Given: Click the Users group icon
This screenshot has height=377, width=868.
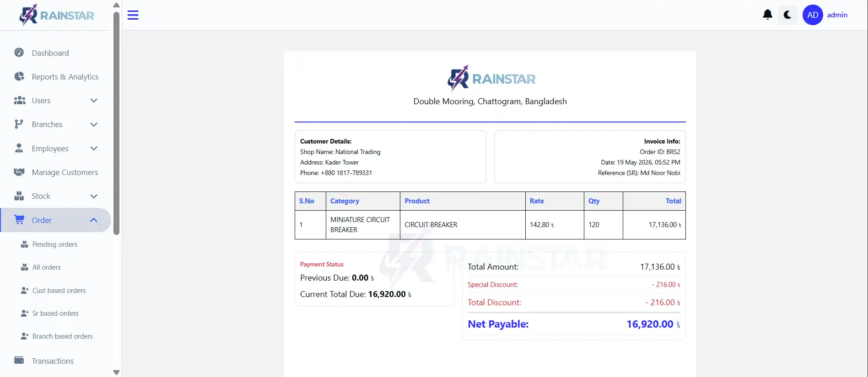Looking at the screenshot, I should (19, 100).
